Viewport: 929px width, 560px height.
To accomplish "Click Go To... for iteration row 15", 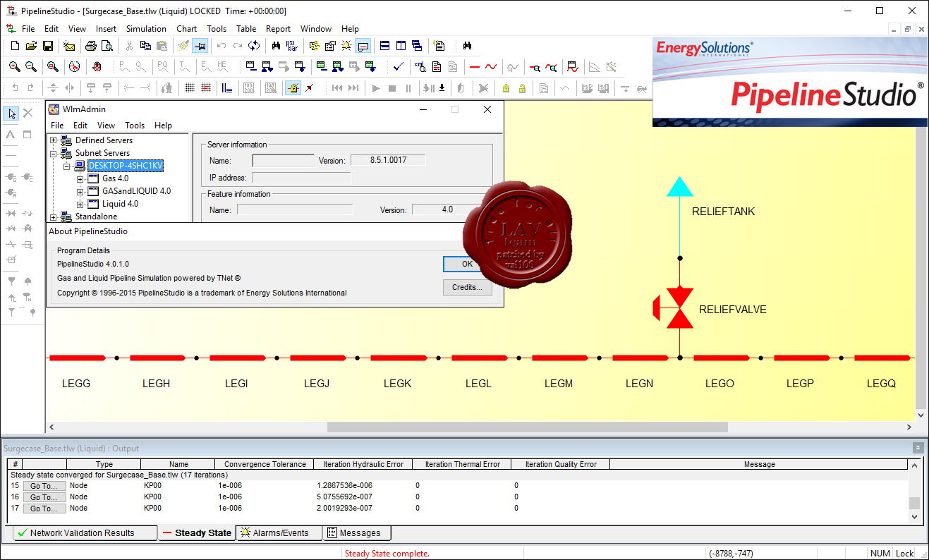I will tap(44, 486).
